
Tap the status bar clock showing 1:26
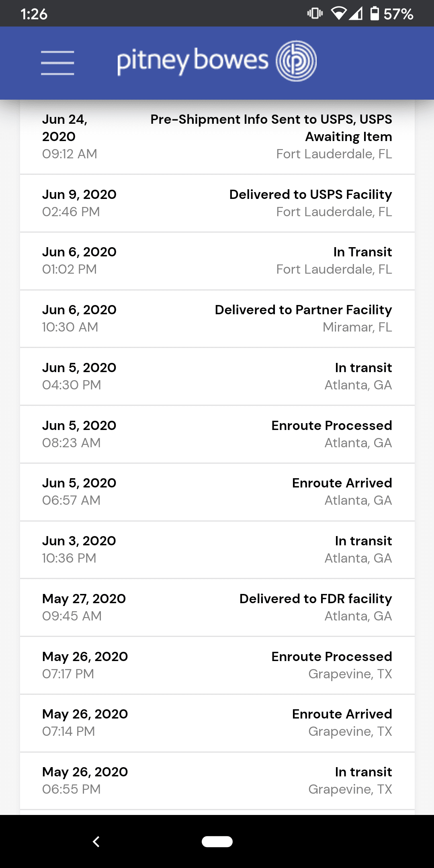[x=34, y=14]
